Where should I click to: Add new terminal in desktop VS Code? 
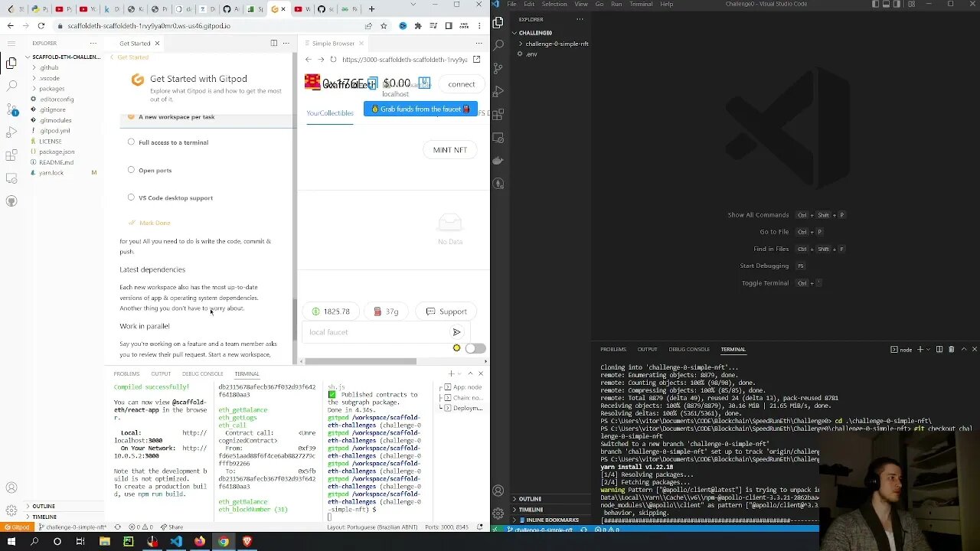(920, 349)
